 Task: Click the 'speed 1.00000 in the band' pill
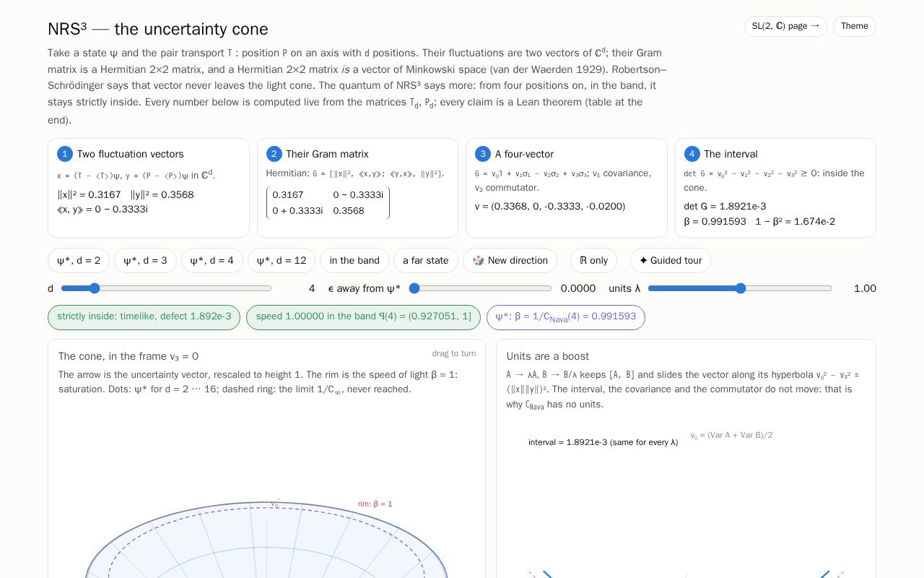pyautogui.click(x=363, y=317)
